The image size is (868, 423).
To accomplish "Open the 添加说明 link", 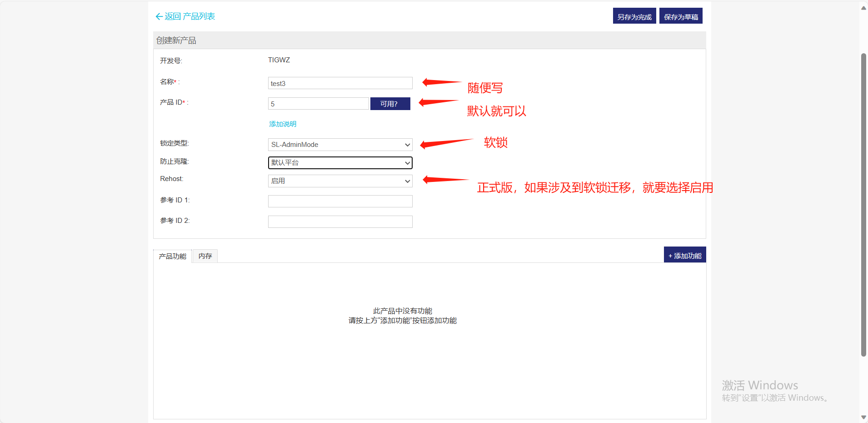I will (282, 124).
